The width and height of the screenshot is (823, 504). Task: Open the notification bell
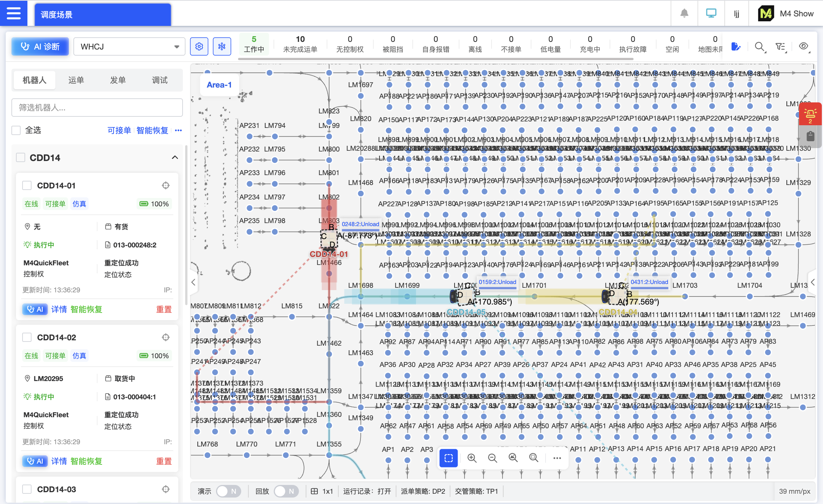click(x=684, y=13)
